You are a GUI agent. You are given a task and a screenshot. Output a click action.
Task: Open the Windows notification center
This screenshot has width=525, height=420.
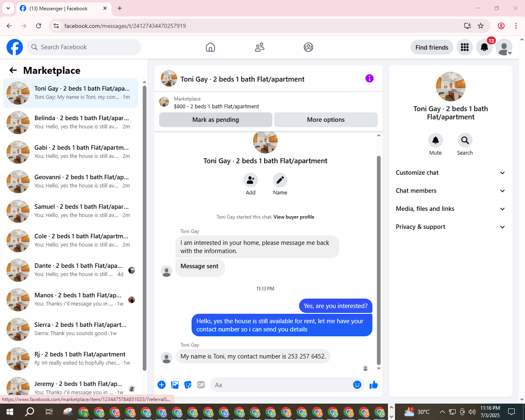click(511, 412)
